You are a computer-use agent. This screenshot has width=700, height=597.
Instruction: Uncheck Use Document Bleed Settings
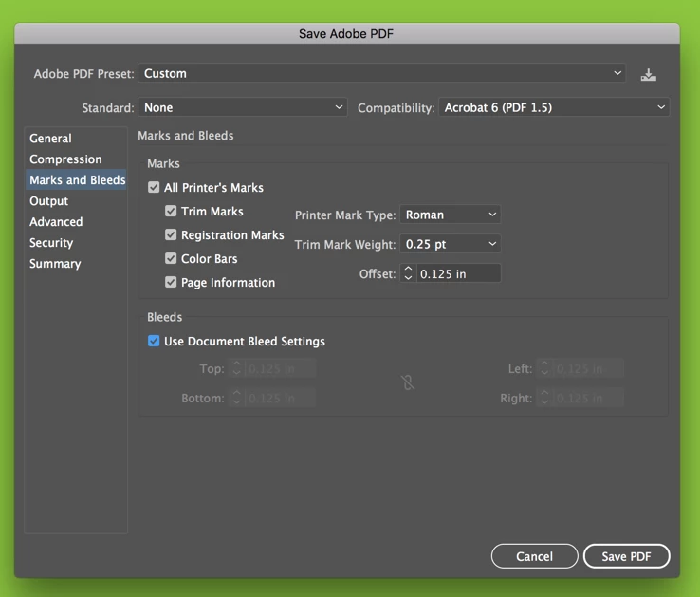[154, 341]
